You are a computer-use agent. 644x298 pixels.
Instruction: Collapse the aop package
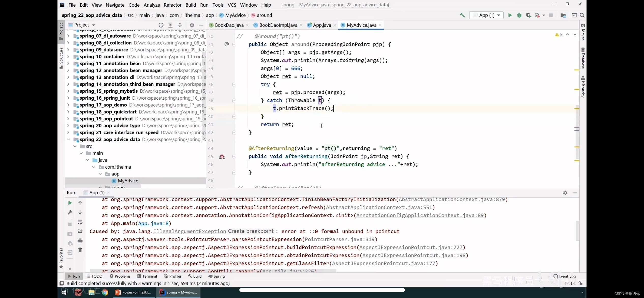(100, 174)
